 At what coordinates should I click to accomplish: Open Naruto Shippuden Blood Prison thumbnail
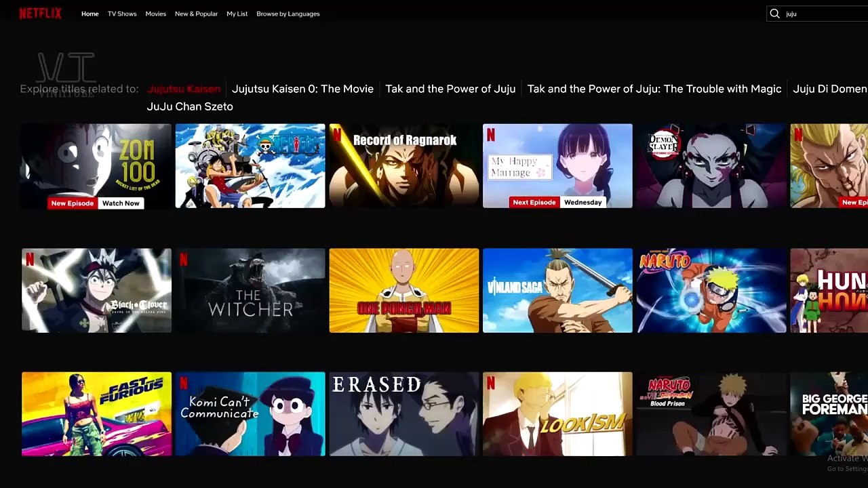pyautogui.click(x=711, y=414)
